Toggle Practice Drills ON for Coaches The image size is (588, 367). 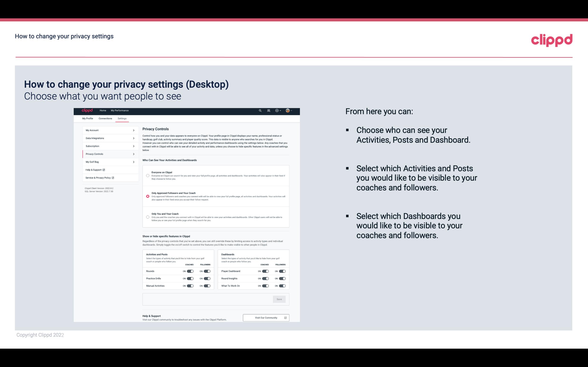[x=190, y=279]
